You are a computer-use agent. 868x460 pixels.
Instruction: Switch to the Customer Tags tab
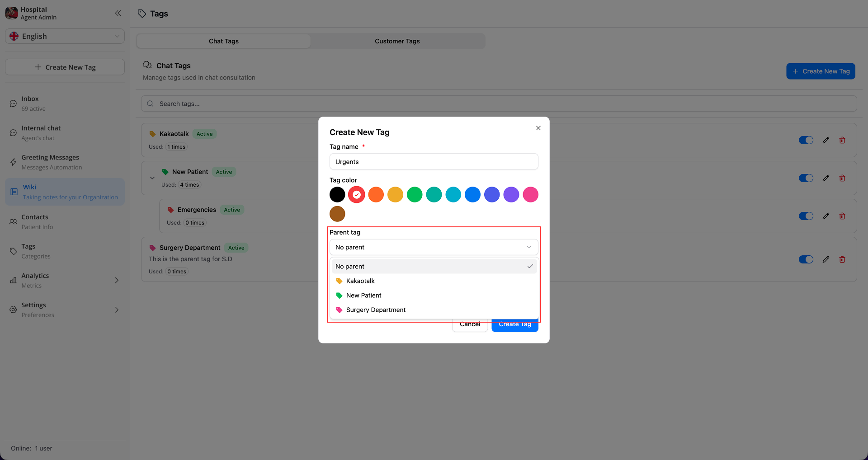click(x=397, y=41)
